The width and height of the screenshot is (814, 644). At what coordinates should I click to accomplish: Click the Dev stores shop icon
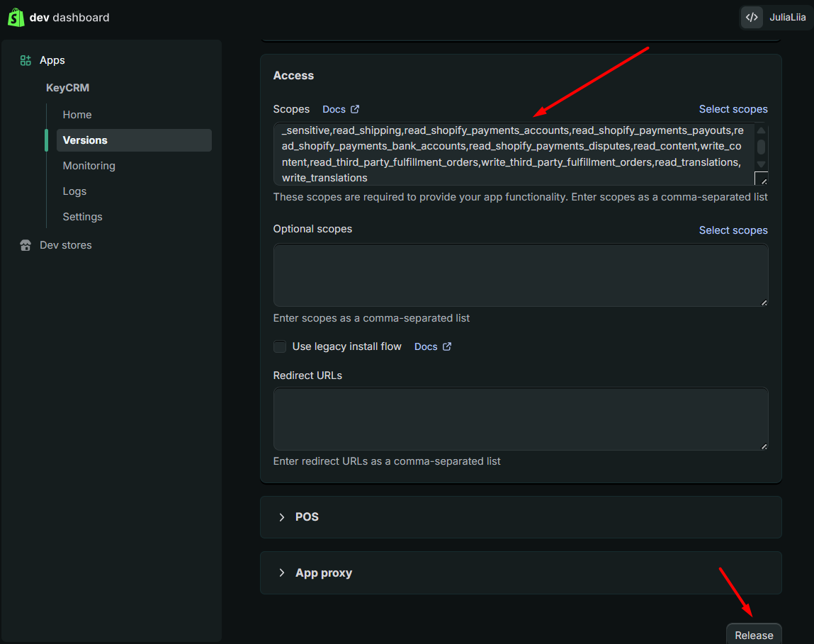click(x=26, y=245)
